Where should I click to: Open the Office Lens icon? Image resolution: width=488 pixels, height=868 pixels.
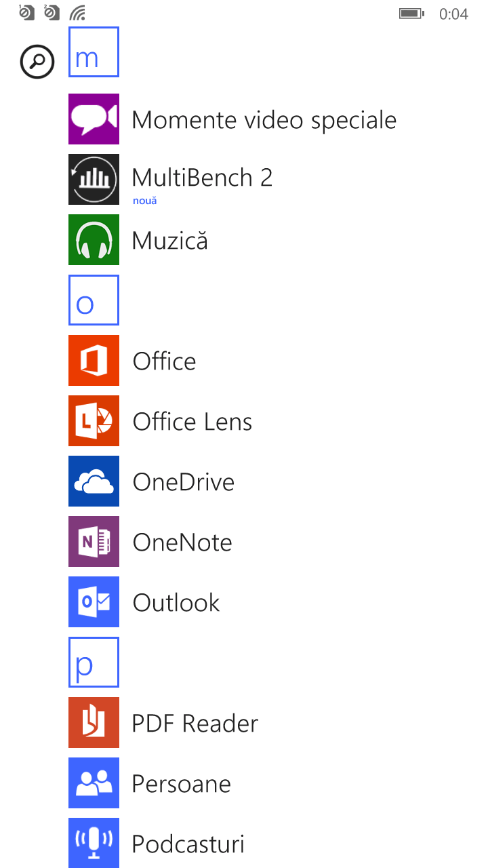[x=94, y=421]
